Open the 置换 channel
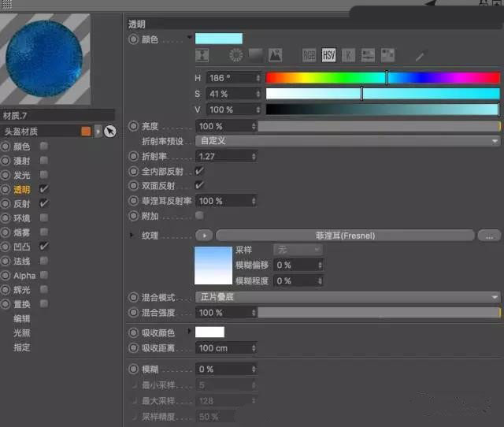This screenshot has height=427, width=504. (22, 304)
